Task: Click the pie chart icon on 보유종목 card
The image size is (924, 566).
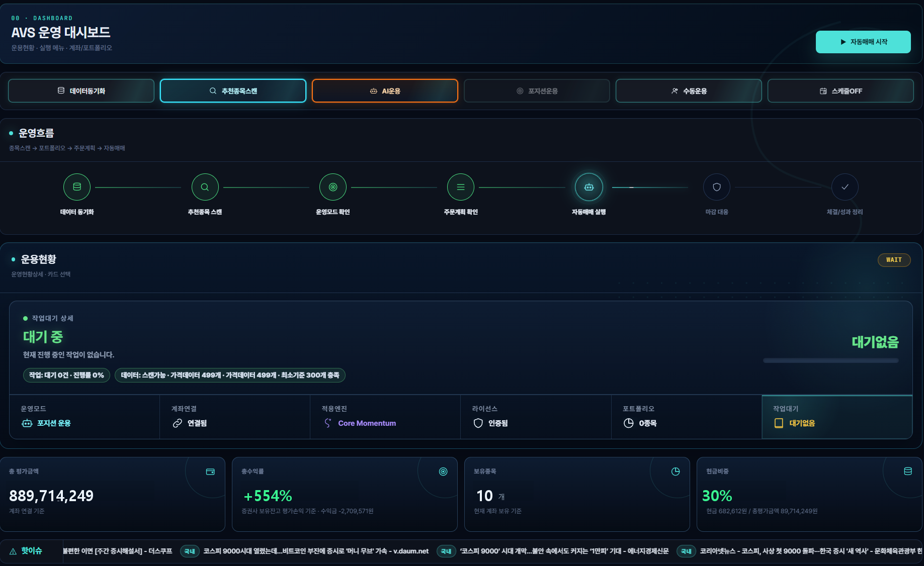Action: 676,471
